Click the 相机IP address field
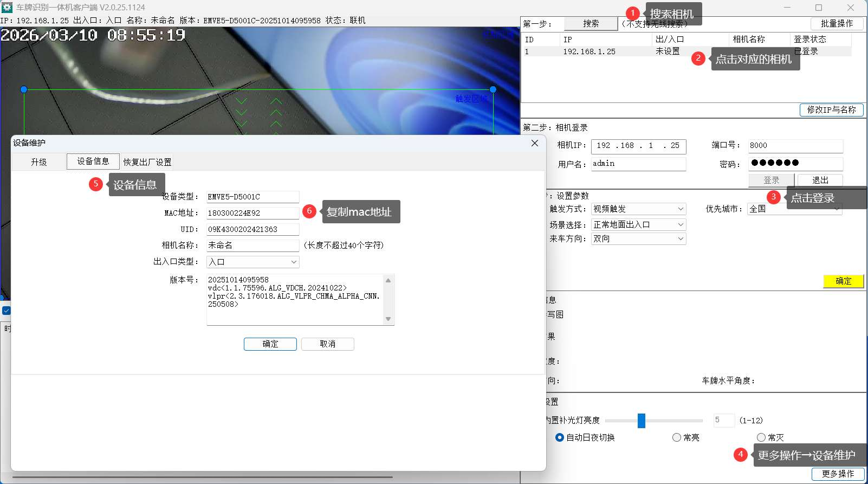The width and height of the screenshot is (868, 484). [639, 146]
